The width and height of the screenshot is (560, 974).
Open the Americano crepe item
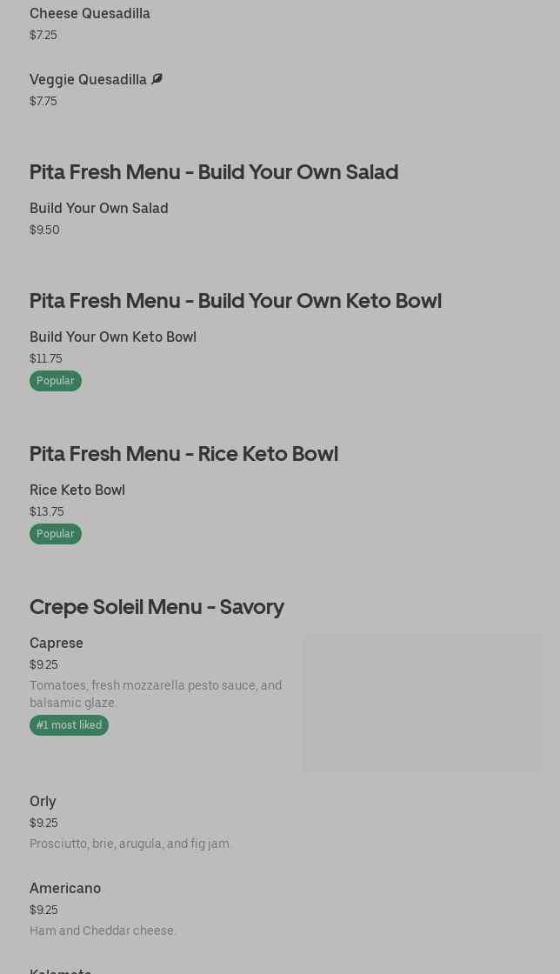pyautogui.click(x=65, y=889)
